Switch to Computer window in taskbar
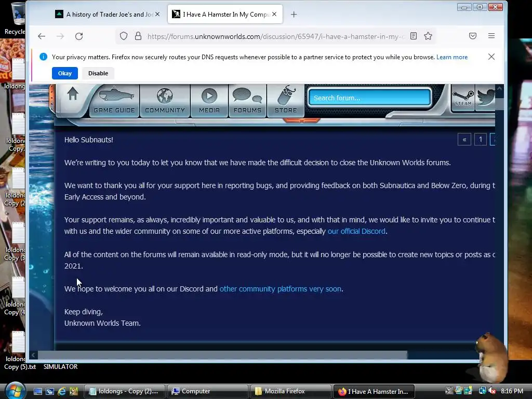 coord(207,391)
